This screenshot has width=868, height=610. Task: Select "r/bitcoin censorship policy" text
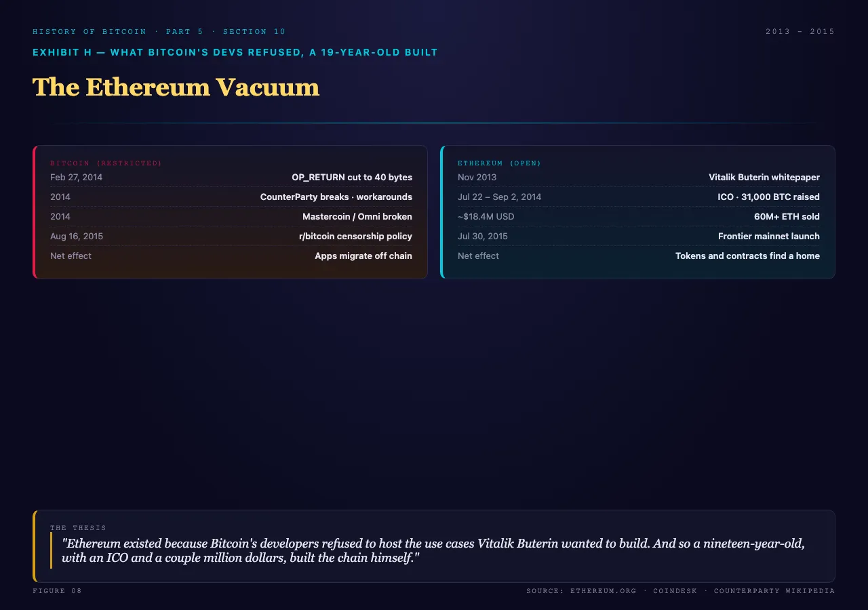point(355,237)
